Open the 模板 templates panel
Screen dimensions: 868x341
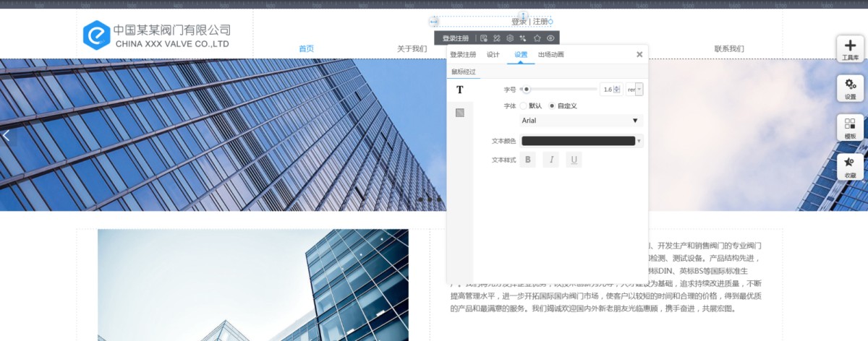tap(850, 128)
